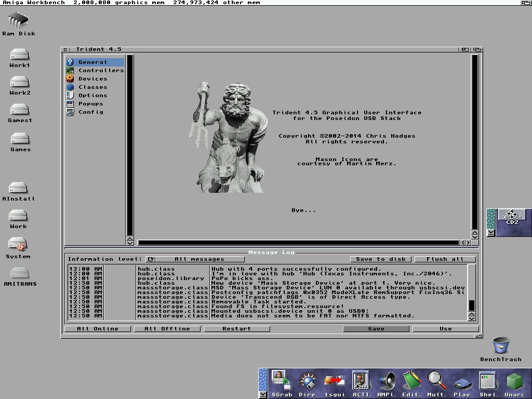This screenshot has width=532, height=399.
Task: Click the main panel scroll-left arrow
Action: pyautogui.click(x=463, y=243)
